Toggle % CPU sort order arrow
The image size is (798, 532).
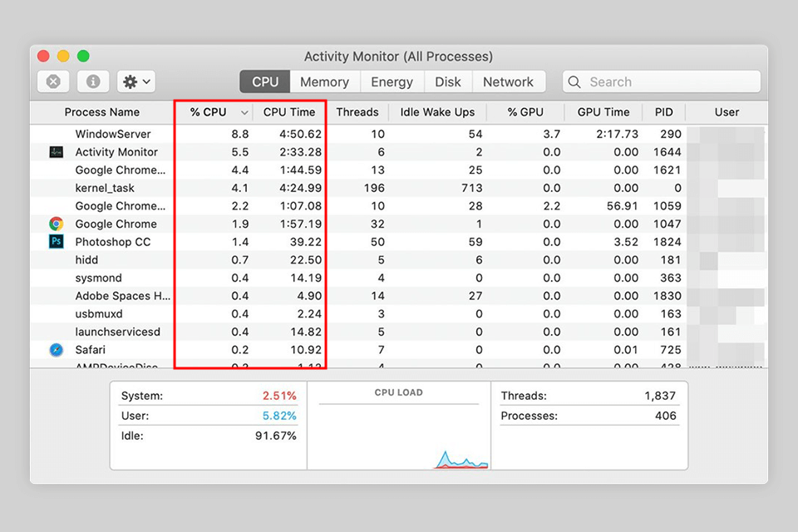[244, 112]
